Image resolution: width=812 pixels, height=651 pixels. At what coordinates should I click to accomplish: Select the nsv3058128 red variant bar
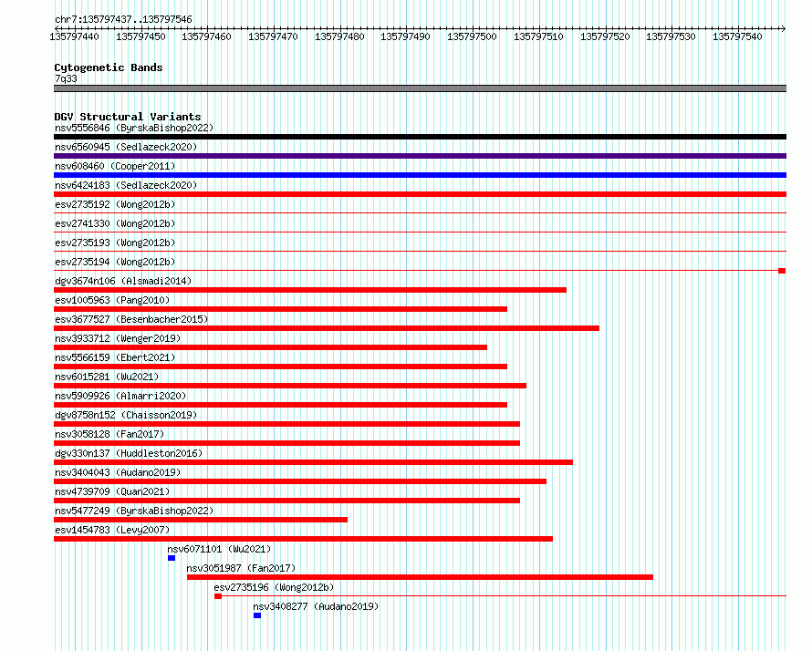coord(286,443)
